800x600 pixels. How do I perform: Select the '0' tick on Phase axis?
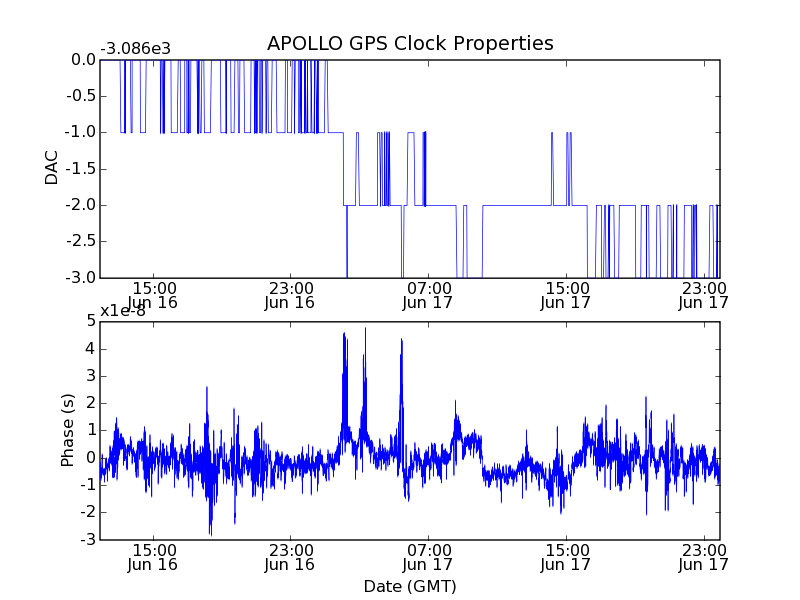point(91,458)
